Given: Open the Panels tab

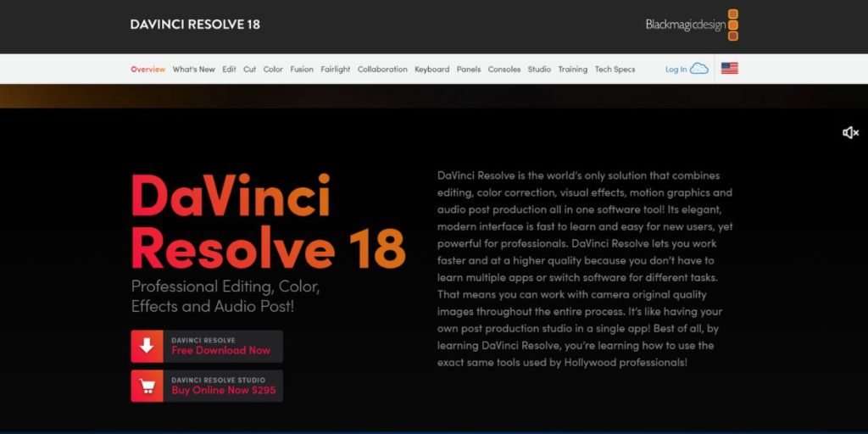Looking at the screenshot, I should 469,70.
